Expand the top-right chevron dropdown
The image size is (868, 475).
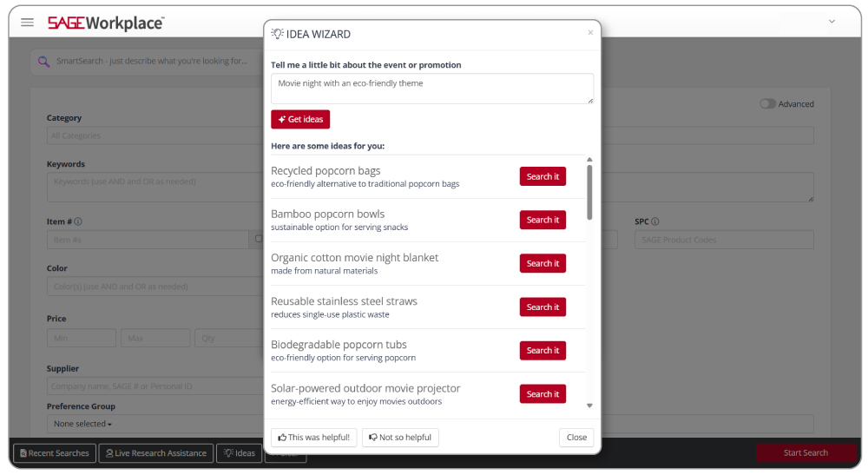832,22
